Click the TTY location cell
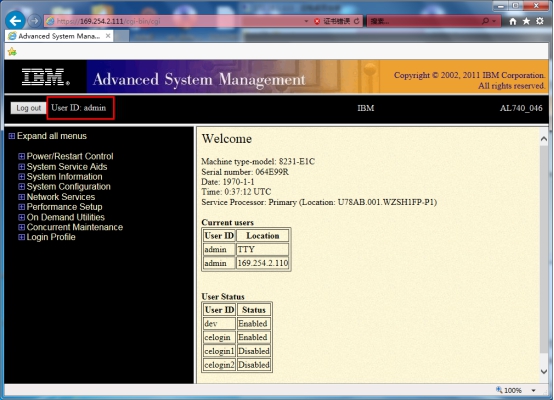Viewport: 554px width, 400px height. 263,249
